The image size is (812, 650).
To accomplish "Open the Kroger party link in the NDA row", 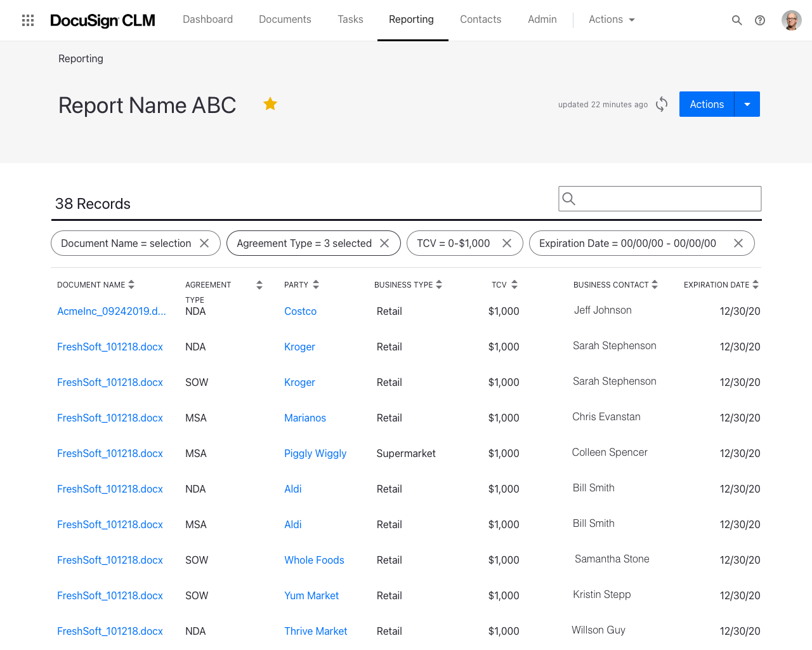I will tap(299, 347).
